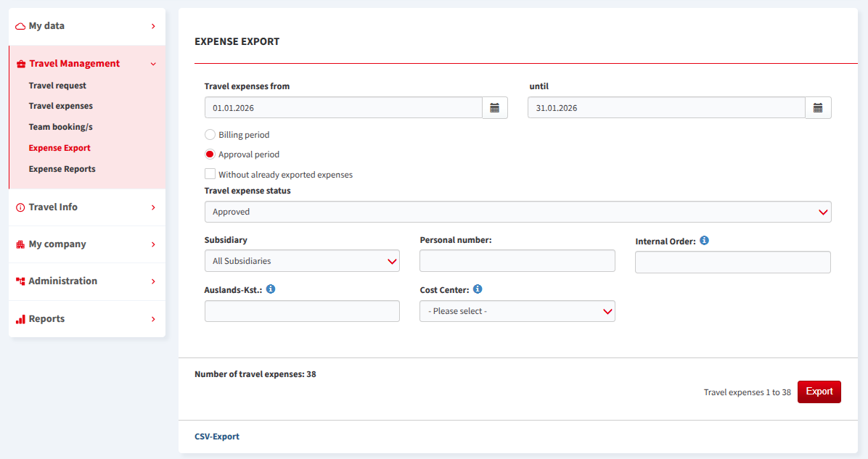The image size is (868, 459).
Task: Show info tooltip for Internal Order
Action: tap(704, 241)
